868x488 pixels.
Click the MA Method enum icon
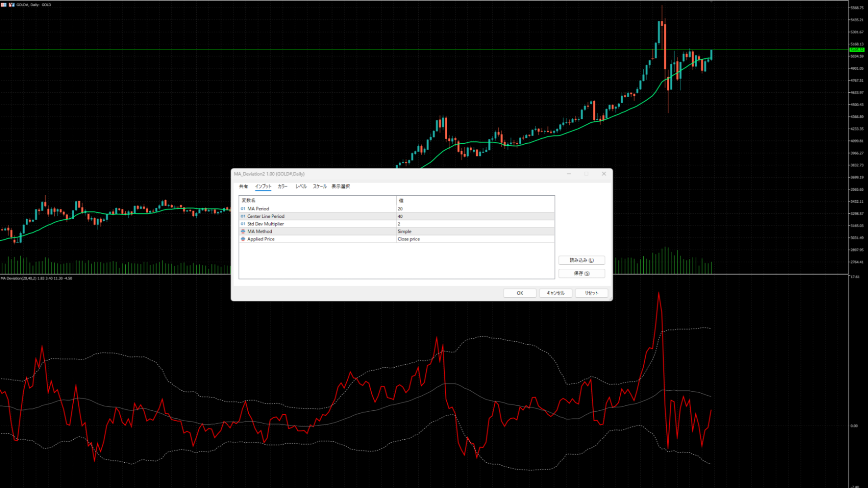[x=243, y=231]
